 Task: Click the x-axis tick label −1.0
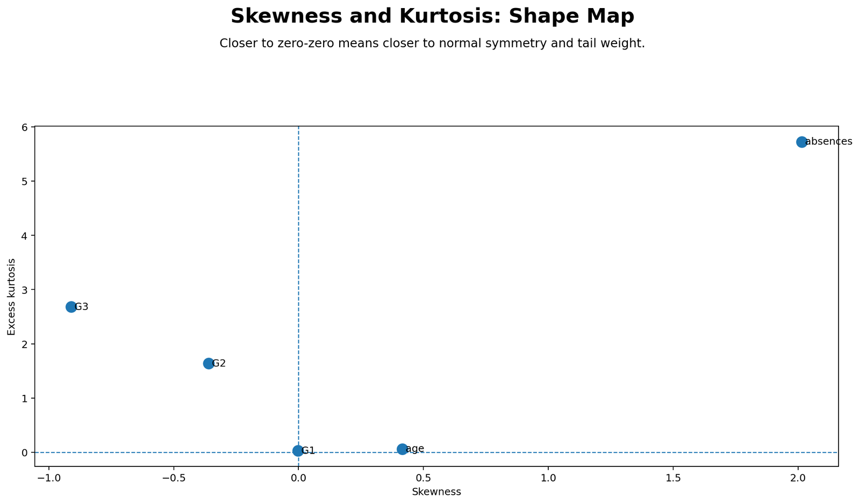click(48, 478)
